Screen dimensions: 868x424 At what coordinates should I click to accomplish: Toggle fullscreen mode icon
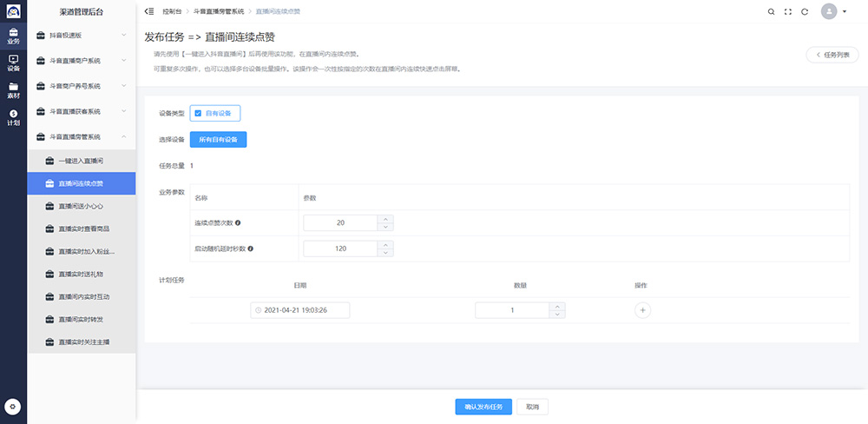(x=788, y=11)
